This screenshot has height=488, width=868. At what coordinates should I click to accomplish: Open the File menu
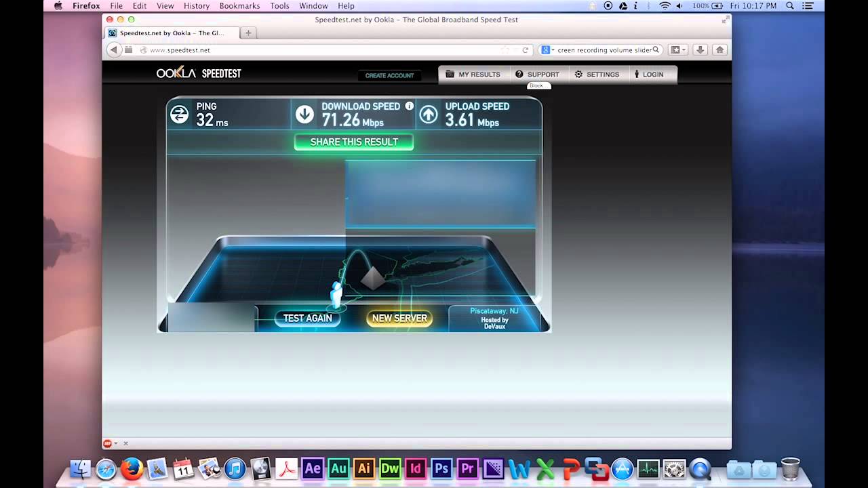point(117,6)
